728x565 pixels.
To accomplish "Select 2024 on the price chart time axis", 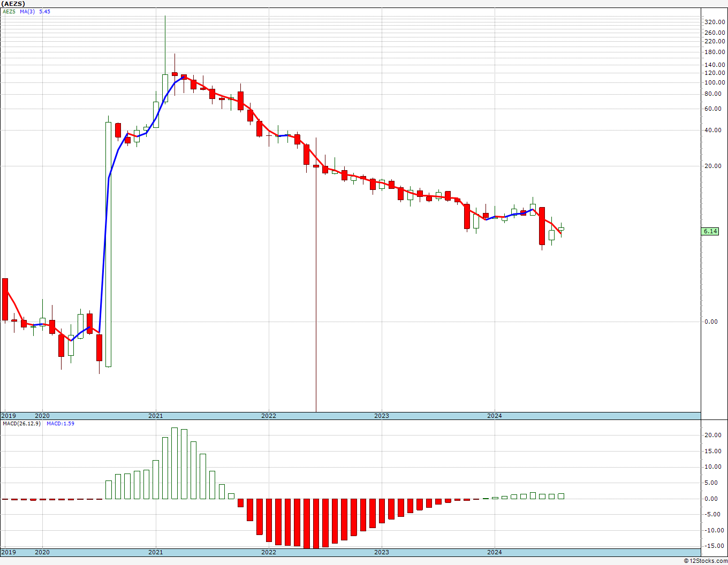I will click(x=495, y=416).
